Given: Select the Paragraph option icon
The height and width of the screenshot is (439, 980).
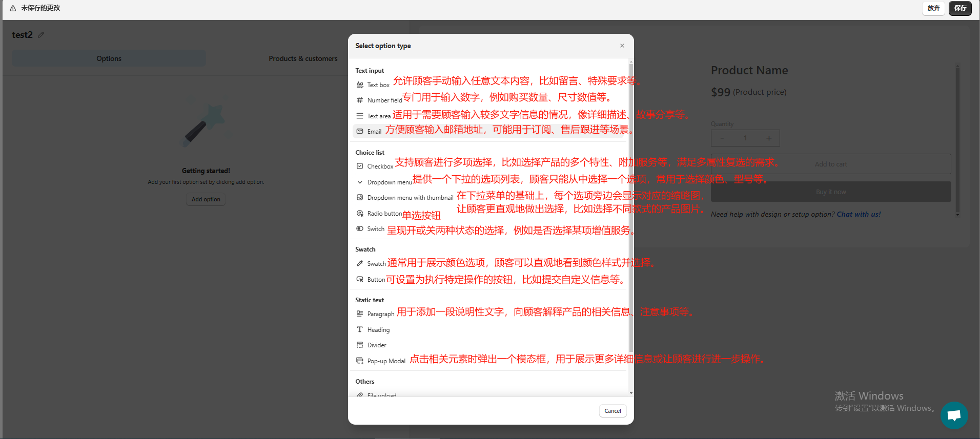Looking at the screenshot, I should coord(360,313).
